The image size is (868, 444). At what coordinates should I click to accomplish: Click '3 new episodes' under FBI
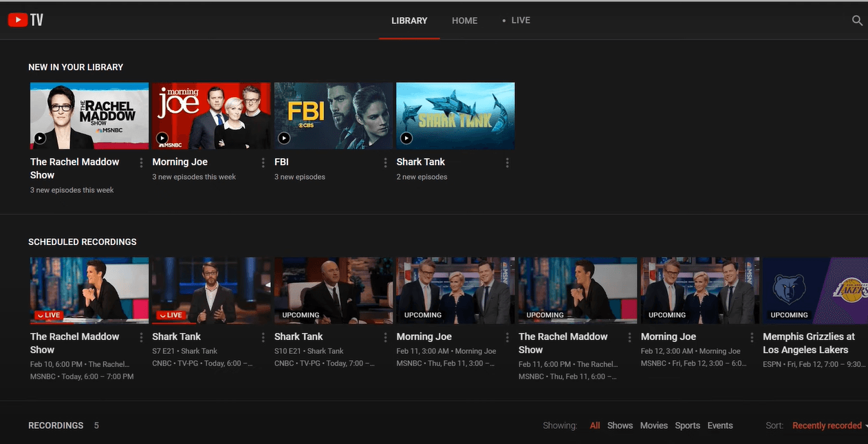coord(300,177)
